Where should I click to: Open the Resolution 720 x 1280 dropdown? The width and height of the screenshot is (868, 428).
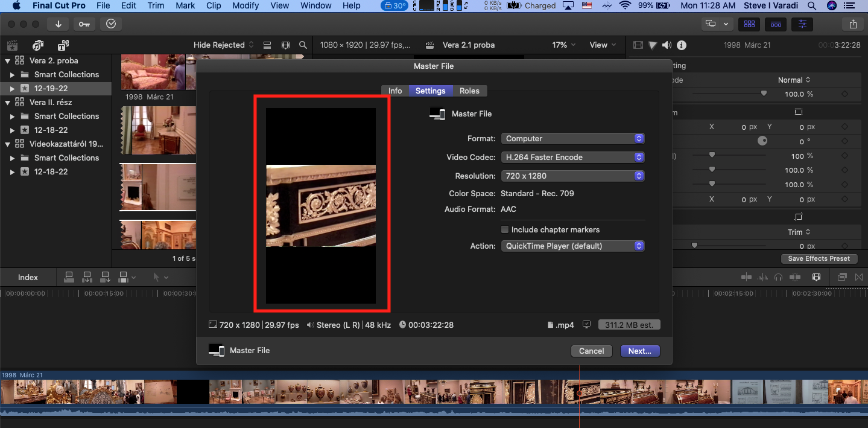(572, 176)
